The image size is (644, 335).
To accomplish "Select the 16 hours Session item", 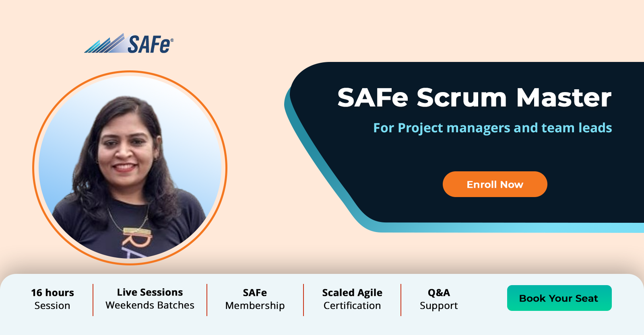I will (52, 299).
